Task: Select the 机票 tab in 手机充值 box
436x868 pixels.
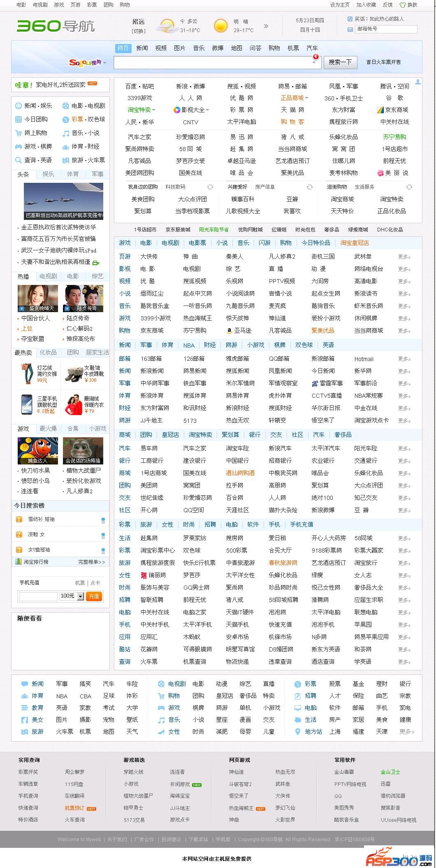Action: click(80, 583)
